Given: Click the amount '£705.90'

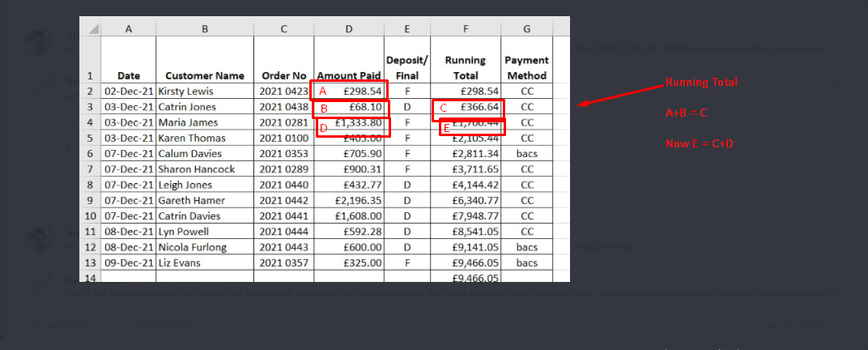Looking at the screenshot, I should (x=349, y=153).
